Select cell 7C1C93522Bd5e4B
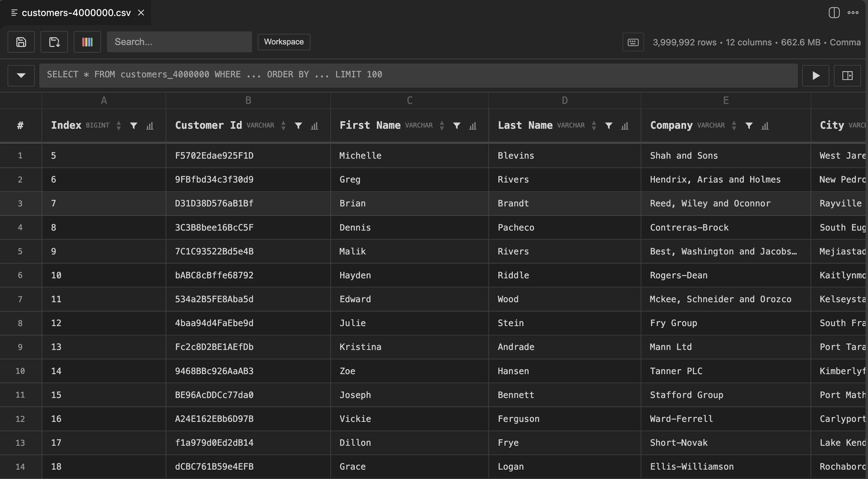868x479 pixels. pyautogui.click(x=248, y=251)
